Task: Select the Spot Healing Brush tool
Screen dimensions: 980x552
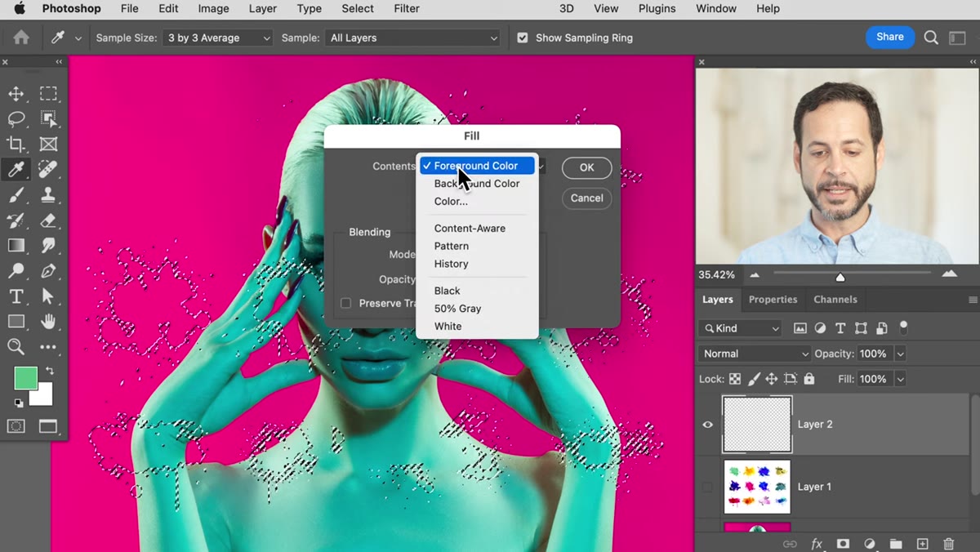Action: tap(48, 170)
